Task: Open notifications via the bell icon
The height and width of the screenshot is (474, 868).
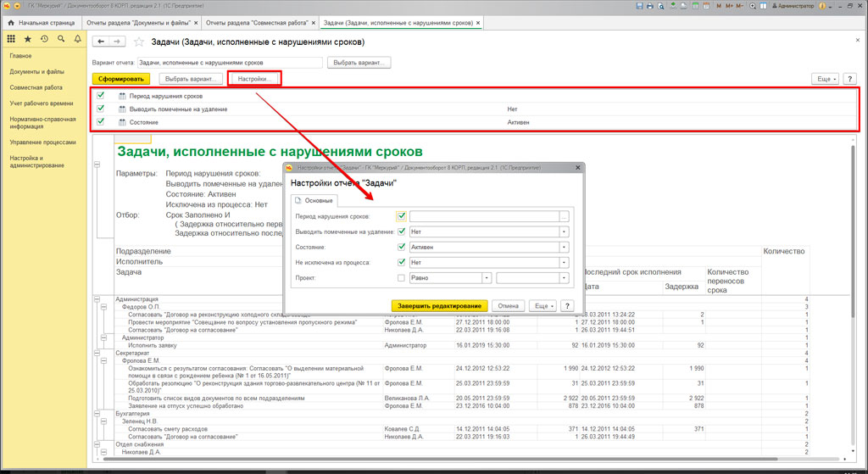Action: point(77,39)
